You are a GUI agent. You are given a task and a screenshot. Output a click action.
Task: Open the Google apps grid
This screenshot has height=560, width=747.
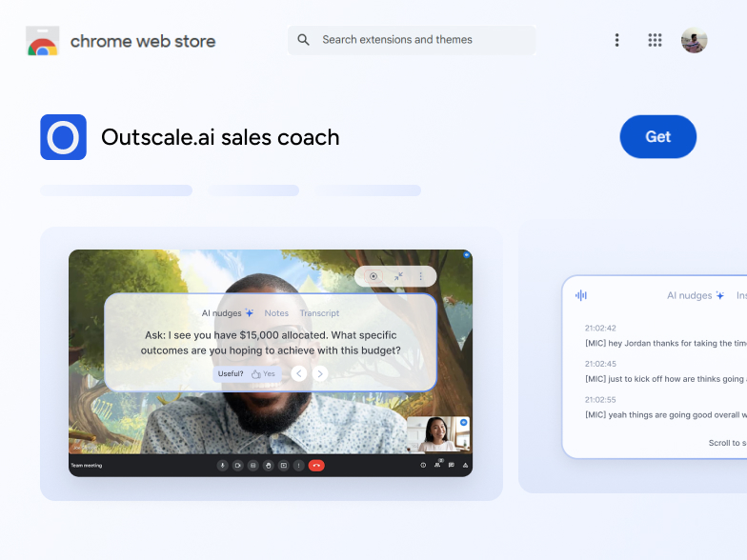pyautogui.click(x=655, y=40)
